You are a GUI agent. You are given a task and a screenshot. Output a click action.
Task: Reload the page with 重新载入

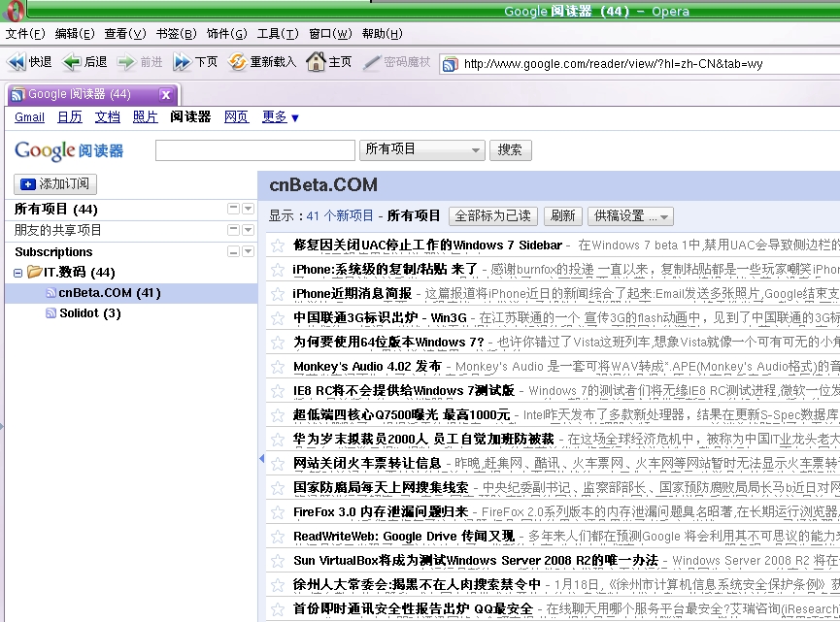coord(237,62)
